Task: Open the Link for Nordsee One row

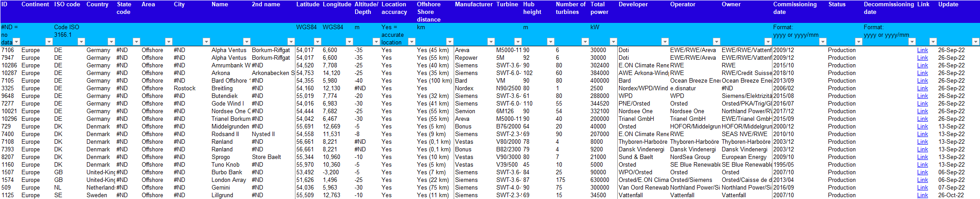Action: coord(922,111)
